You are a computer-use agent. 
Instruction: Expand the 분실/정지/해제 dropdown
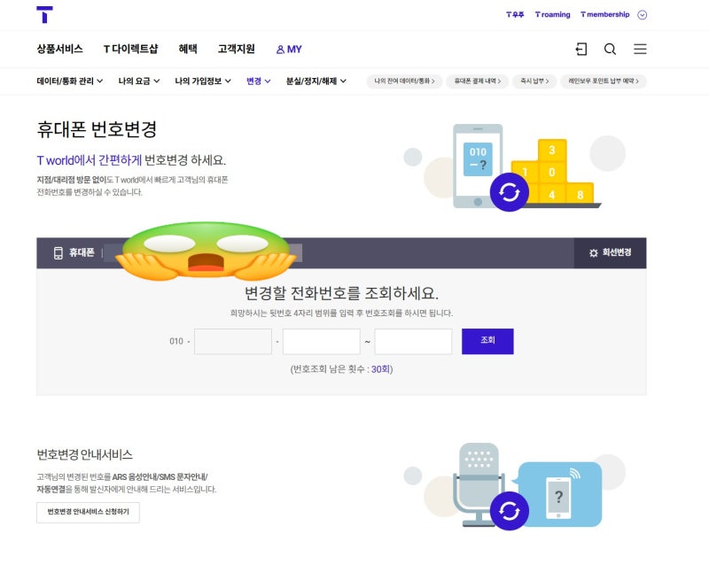(x=316, y=81)
